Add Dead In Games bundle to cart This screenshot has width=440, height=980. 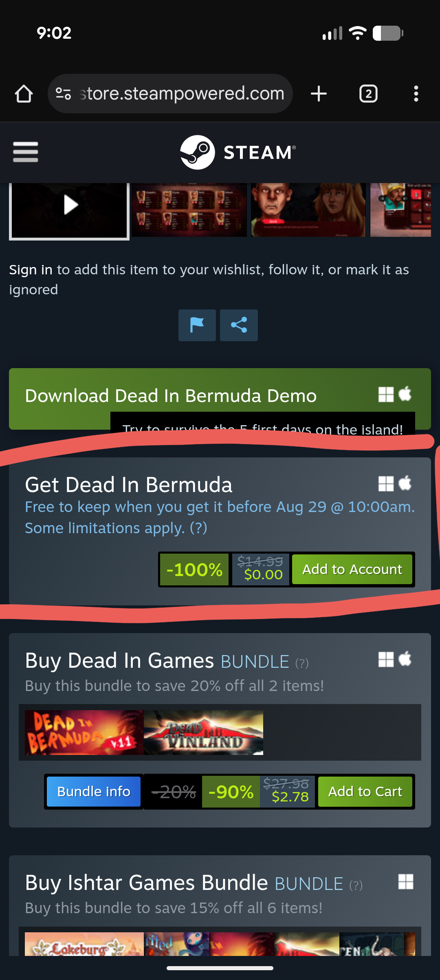[365, 791]
